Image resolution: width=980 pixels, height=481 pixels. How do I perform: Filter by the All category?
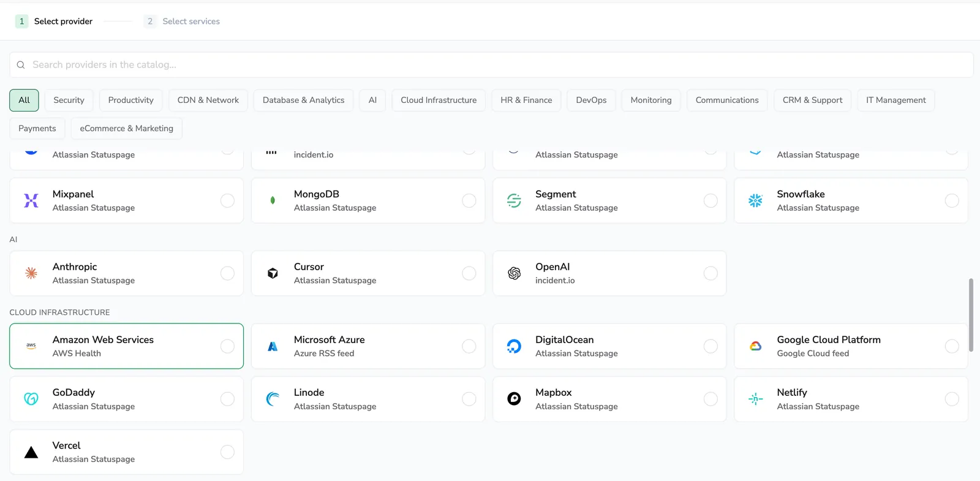[x=24, y=100]
